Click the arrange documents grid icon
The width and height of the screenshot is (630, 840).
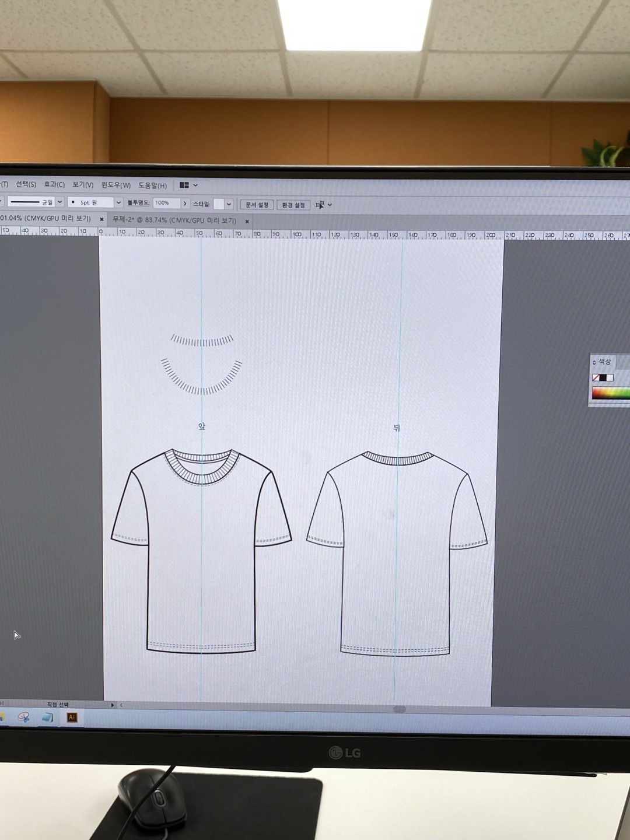(x=184, y=185)
